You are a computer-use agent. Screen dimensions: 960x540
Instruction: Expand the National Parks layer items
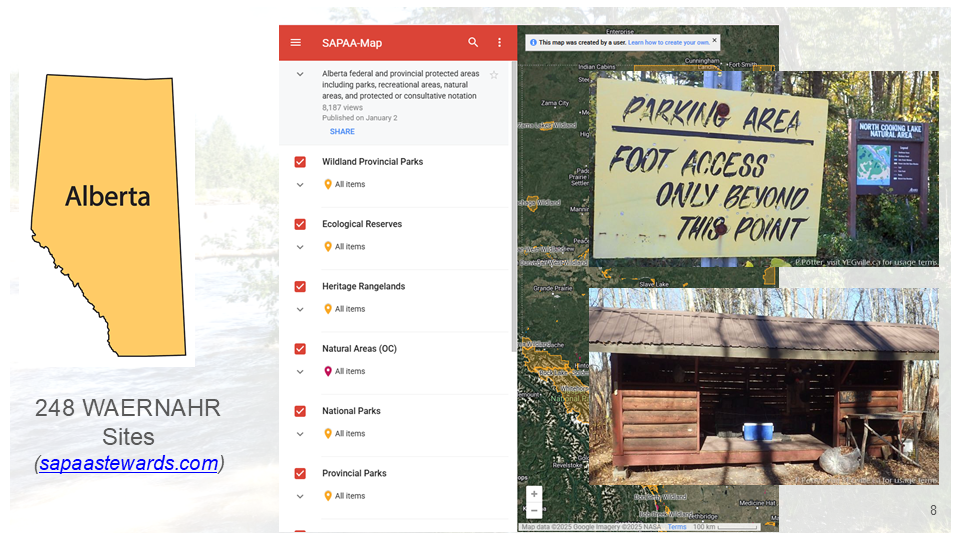click(300, 434)
